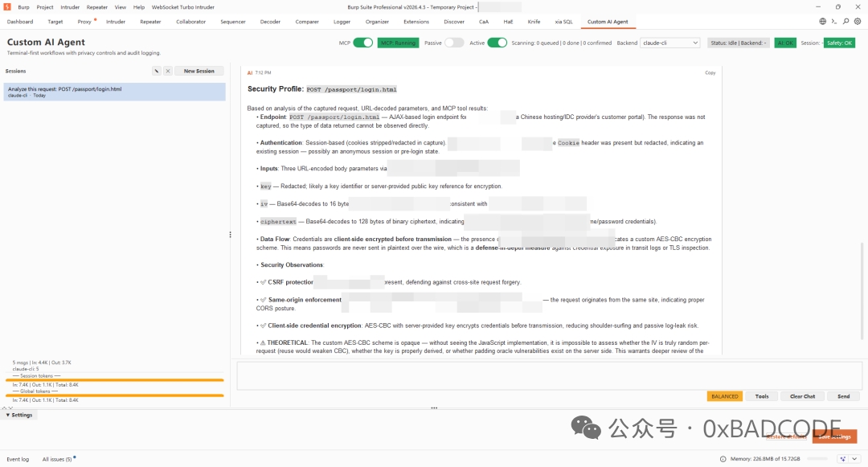This screenshot has width=868, height=467.
Task: Click the Restore defaults link
Action: coord(787,436)
